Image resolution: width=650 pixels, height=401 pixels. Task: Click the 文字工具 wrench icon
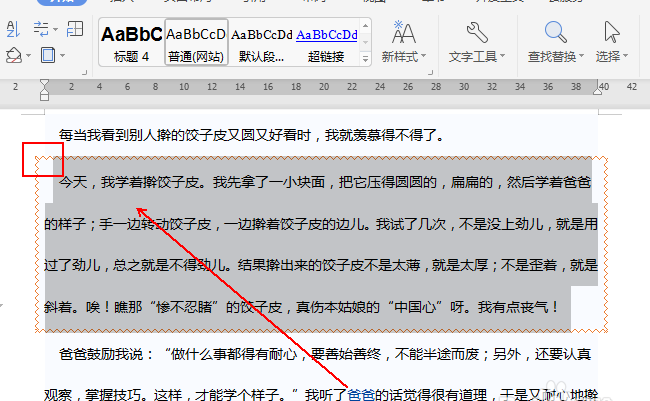(x=477, y=32)
